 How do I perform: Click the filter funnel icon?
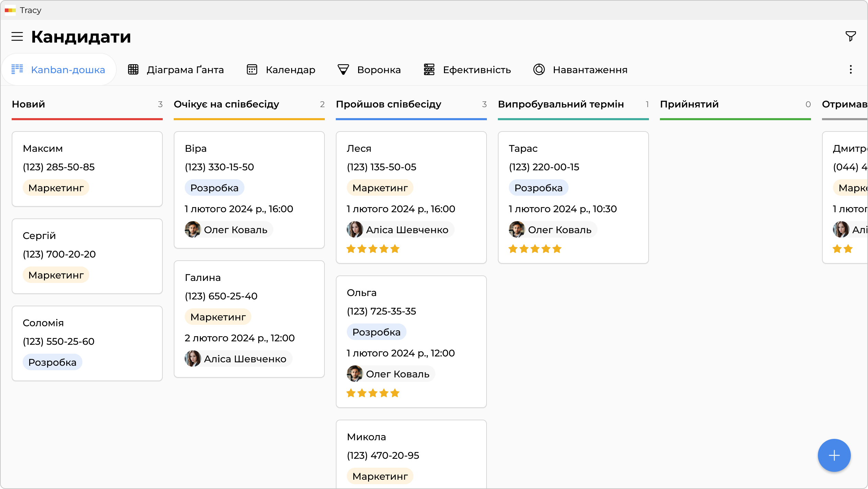(x=850, y=36)
